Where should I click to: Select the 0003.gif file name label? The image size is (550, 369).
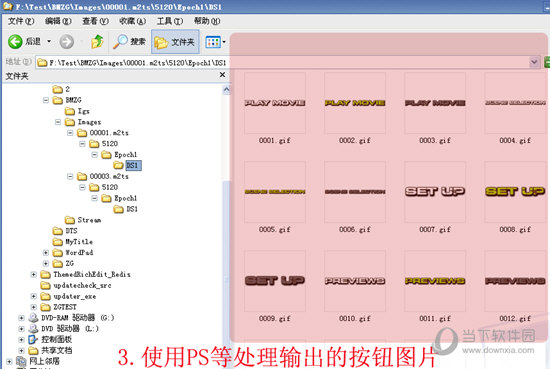tap(435, 141)
